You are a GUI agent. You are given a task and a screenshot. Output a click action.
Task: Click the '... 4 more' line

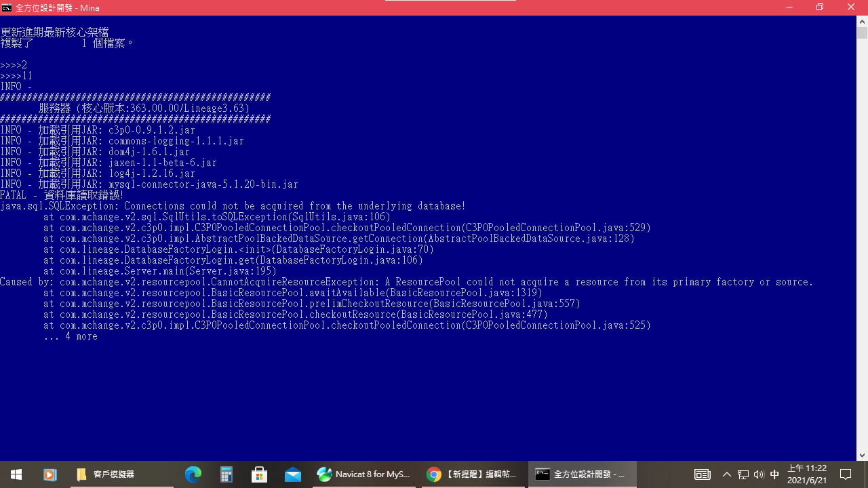[71, 336]
